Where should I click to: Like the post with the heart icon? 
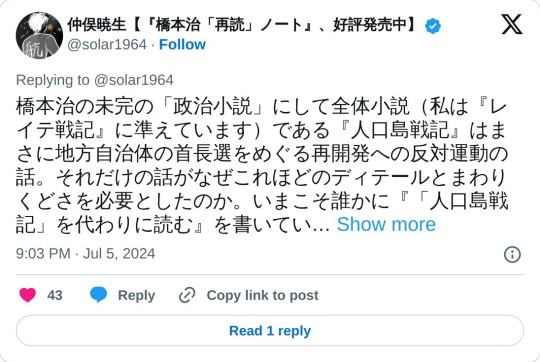(28, 295)
